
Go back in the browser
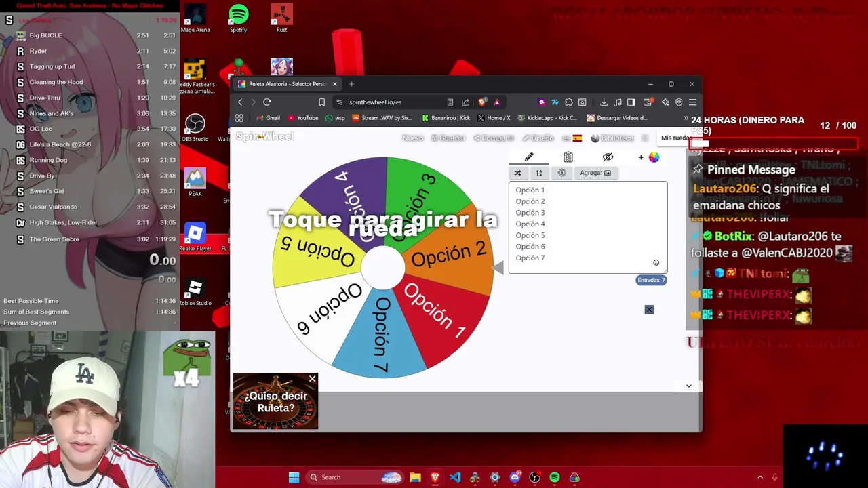click(x=240, y=102)
